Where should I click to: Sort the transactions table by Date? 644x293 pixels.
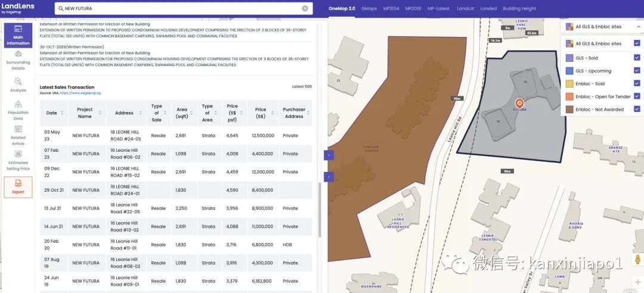tap(51, 113)
